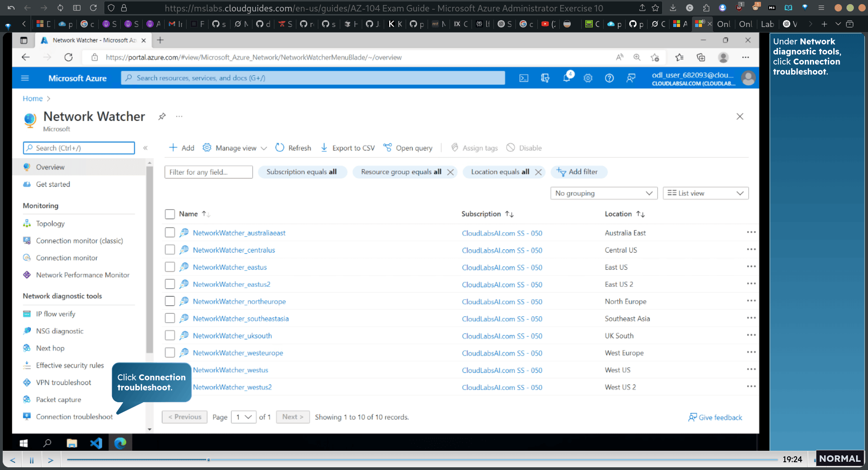
Task: Select NetworkWatcher_australiaeast checkbox
Action: (x=170, y=232)
